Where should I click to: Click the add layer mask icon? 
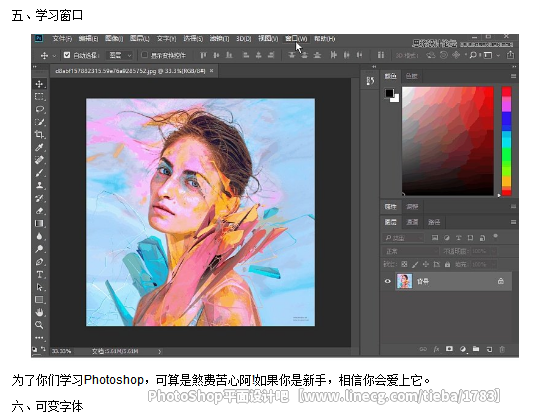[x=449, y=349]
